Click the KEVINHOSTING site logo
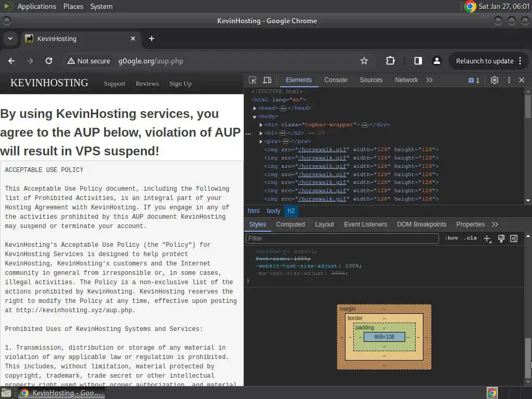Screen dimensions: 532x399 point(49,83)
